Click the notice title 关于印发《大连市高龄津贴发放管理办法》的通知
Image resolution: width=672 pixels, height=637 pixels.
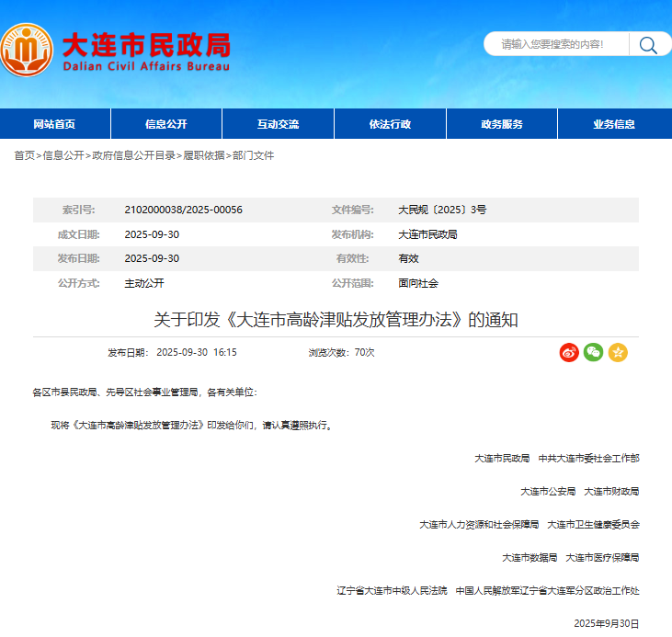click(x=336, y=320)
